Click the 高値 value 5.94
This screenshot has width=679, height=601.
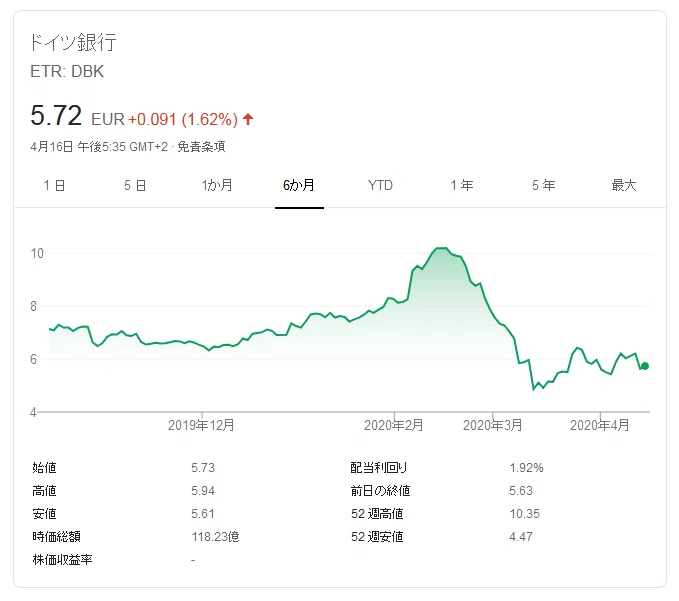click(x=203, y=491)
